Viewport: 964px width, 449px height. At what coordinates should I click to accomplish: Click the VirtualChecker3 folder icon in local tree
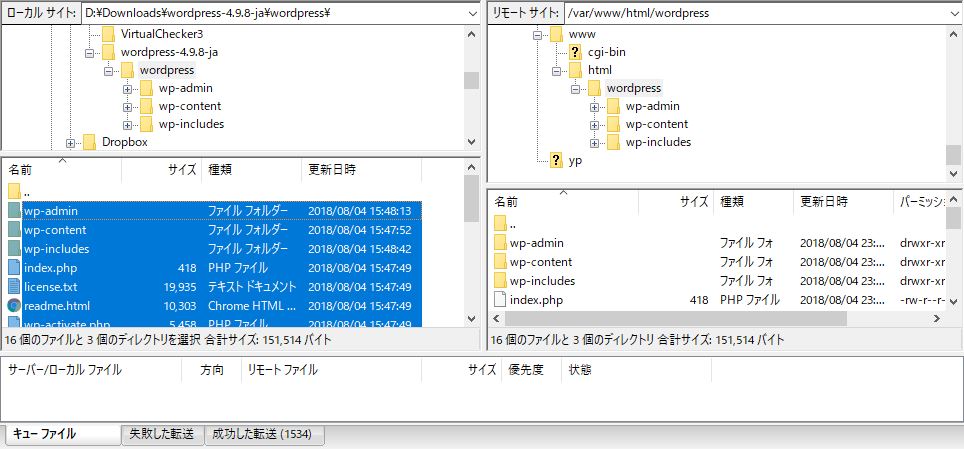(x=108, y=34)
